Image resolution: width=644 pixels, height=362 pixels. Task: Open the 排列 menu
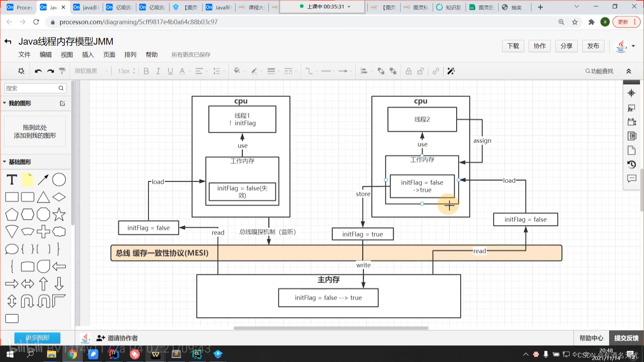pyautogui.click(x=130, y=55)
